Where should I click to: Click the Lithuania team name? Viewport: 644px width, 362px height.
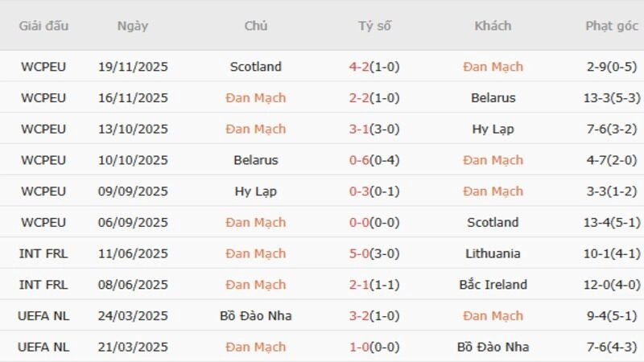pyautogui.click(x=493, y=253)
